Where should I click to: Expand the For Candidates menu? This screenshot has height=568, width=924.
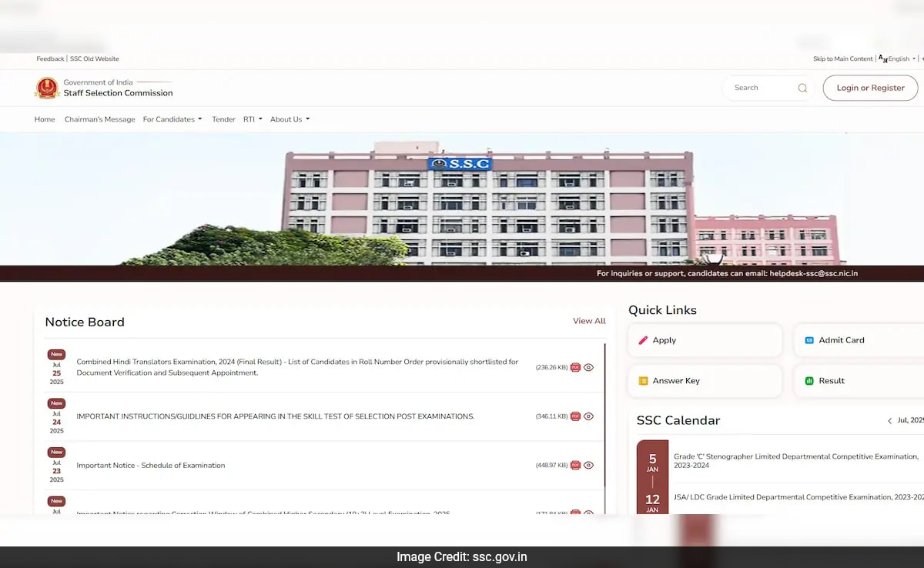tap(172, 119)
